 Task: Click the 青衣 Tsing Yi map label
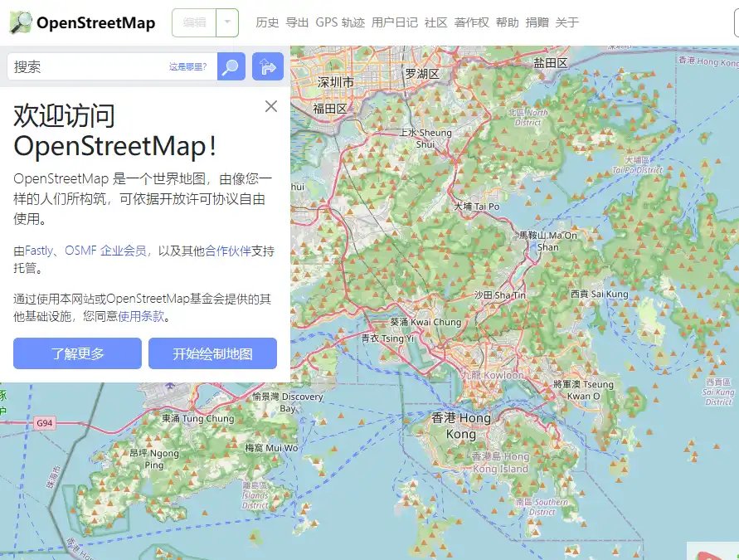point(387,338)
